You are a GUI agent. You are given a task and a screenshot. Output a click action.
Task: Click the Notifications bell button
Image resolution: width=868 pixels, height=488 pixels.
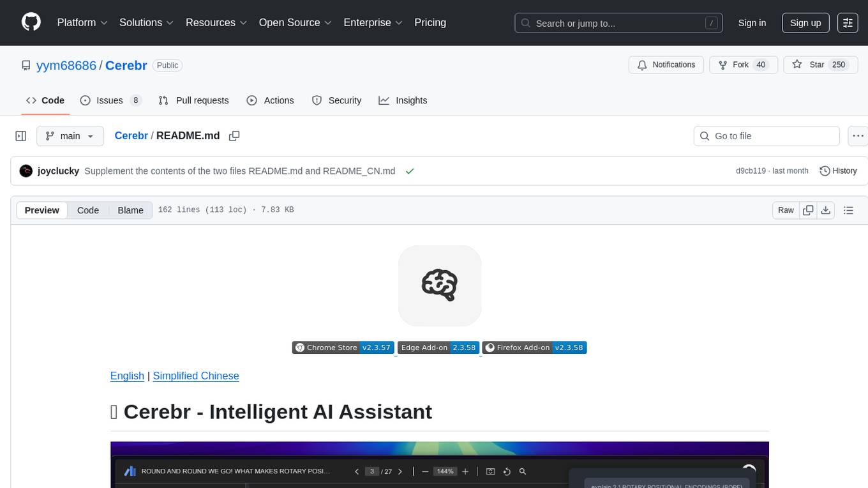[x=666, y=65]
